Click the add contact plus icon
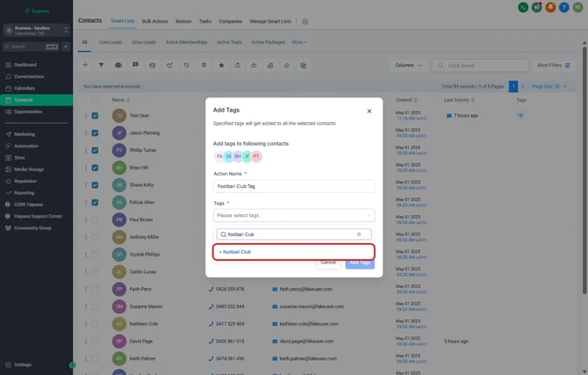588x375 pixels. click(85, 65)
